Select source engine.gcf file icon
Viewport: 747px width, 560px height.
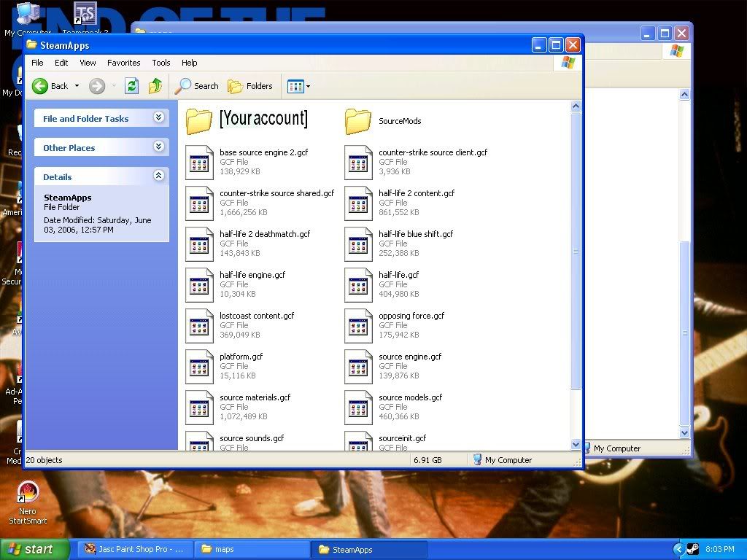pyautogui.click(x=358, y=367)
